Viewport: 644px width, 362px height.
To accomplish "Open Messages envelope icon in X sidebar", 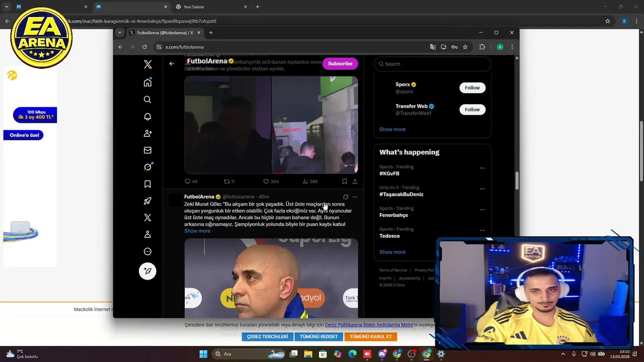I will (147, 150).
